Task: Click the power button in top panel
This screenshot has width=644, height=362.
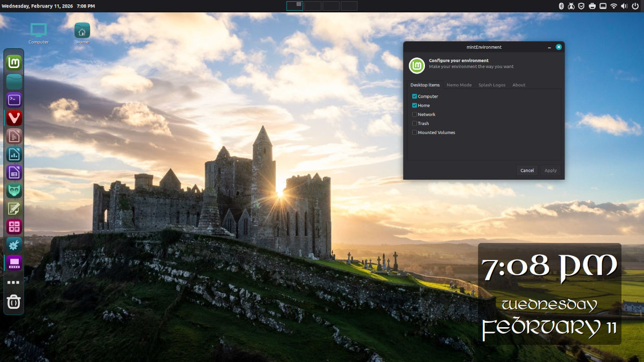Action: [635, 6]
